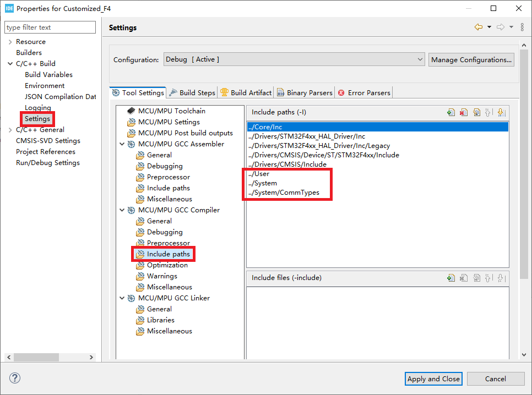The image size is (532, 395).
Task: Click the Delete include path icon
Action: (464, 112)
